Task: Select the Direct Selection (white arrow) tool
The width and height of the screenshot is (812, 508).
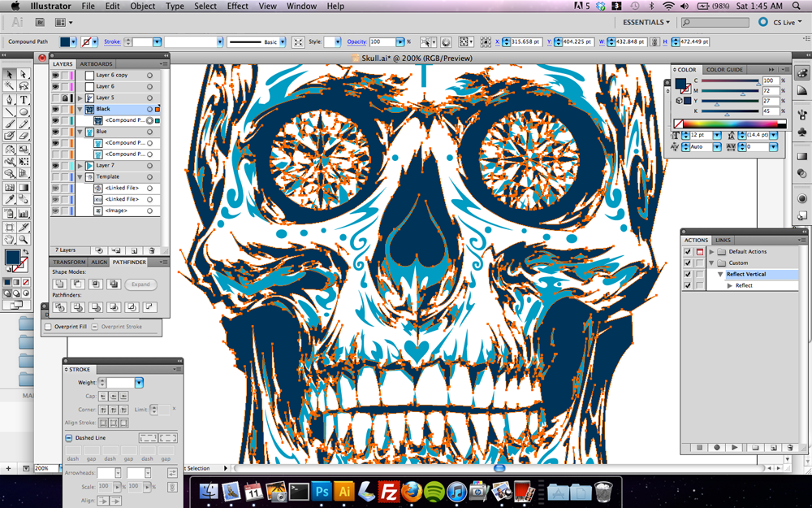Action: 24,74
